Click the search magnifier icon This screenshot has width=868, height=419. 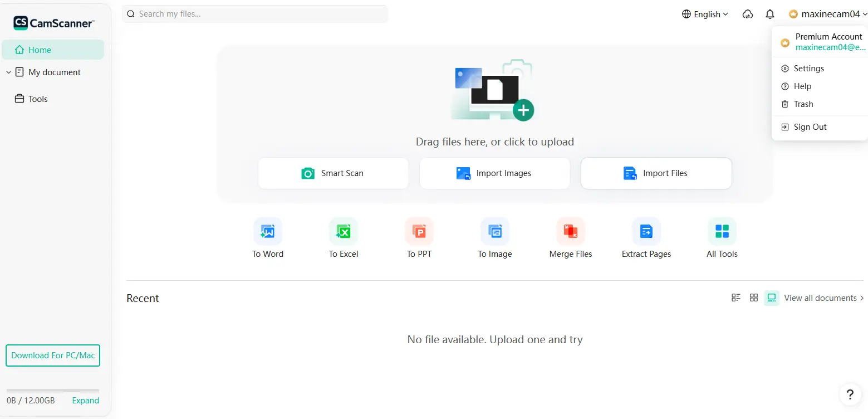(x=131, y=14)
